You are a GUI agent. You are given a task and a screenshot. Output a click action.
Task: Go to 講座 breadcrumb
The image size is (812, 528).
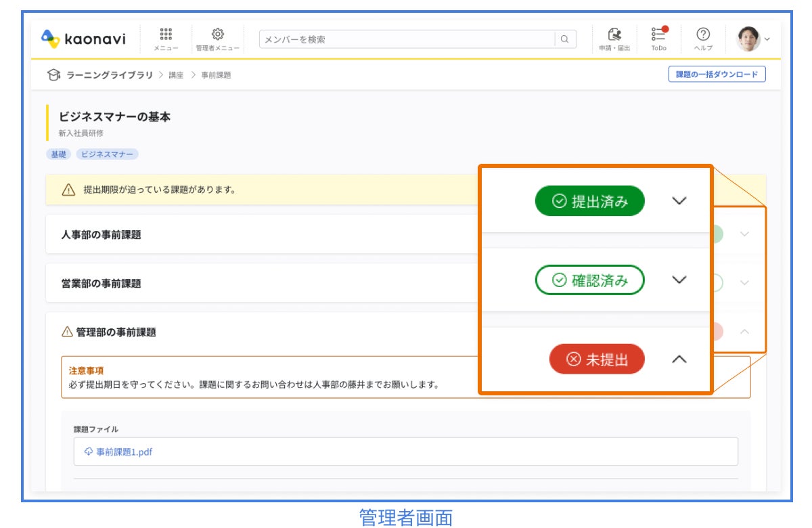pos(176,75)
